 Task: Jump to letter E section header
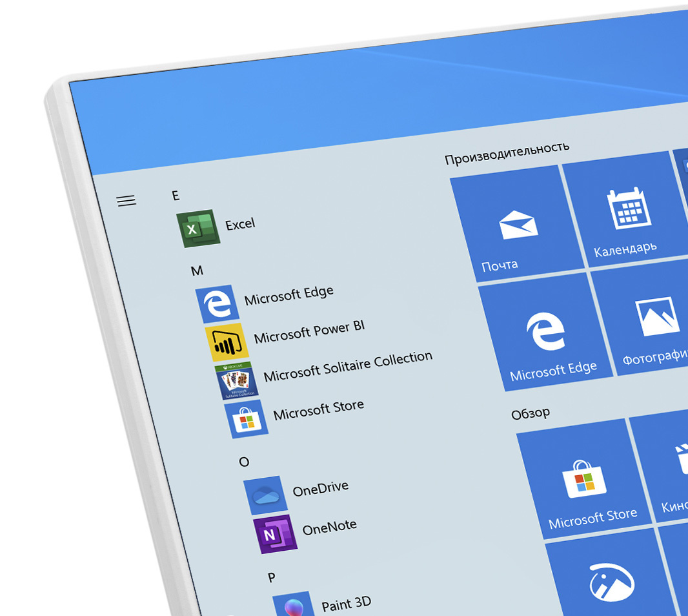[176, 196]
